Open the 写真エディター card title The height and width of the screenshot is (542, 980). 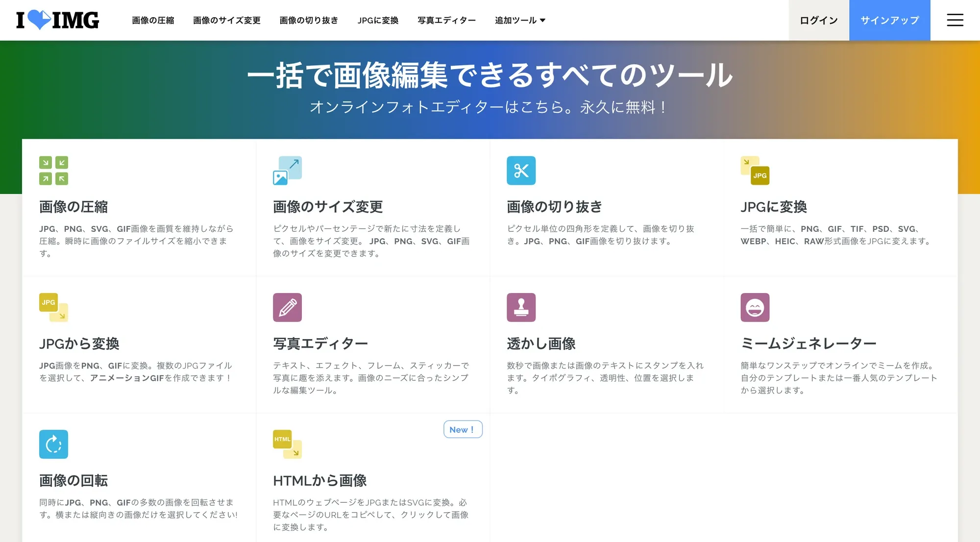coord(320,344)
